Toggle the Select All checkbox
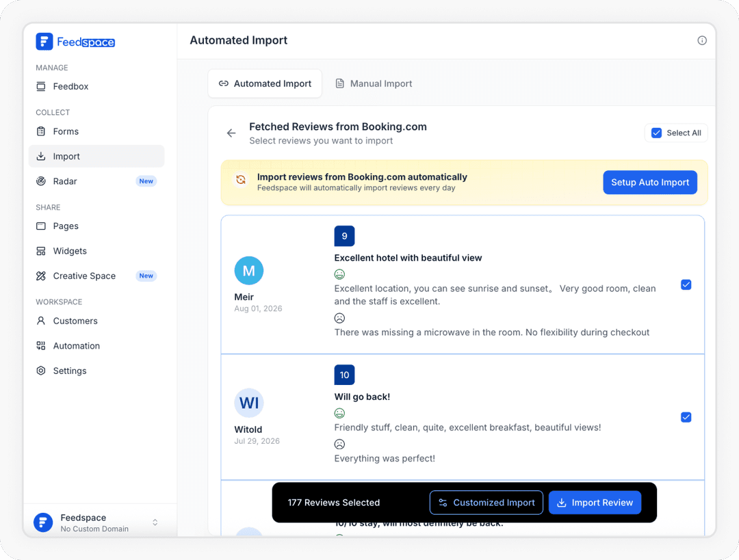 pyautogui.click(x=656, y=133)
